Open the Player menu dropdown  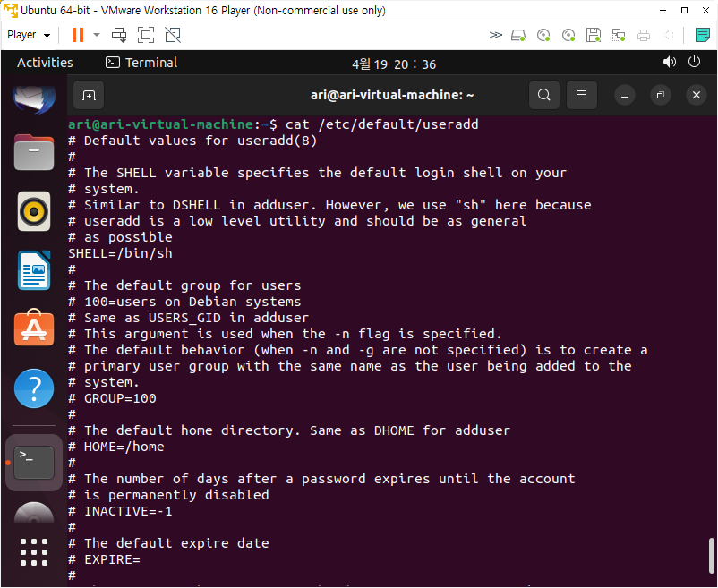coord(27,35)
